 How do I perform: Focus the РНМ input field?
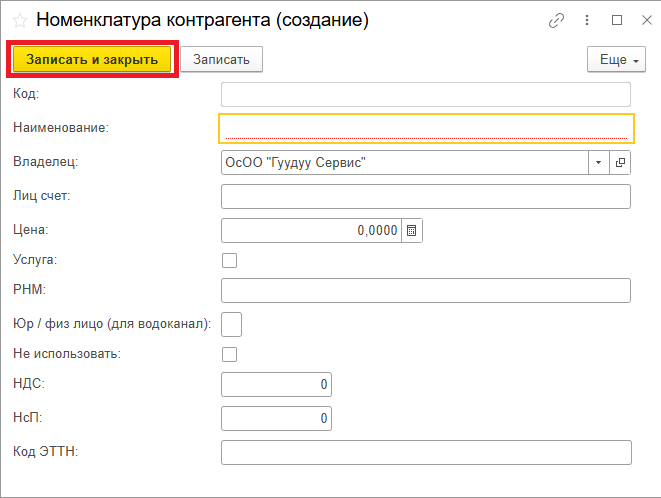click(426, 290)
